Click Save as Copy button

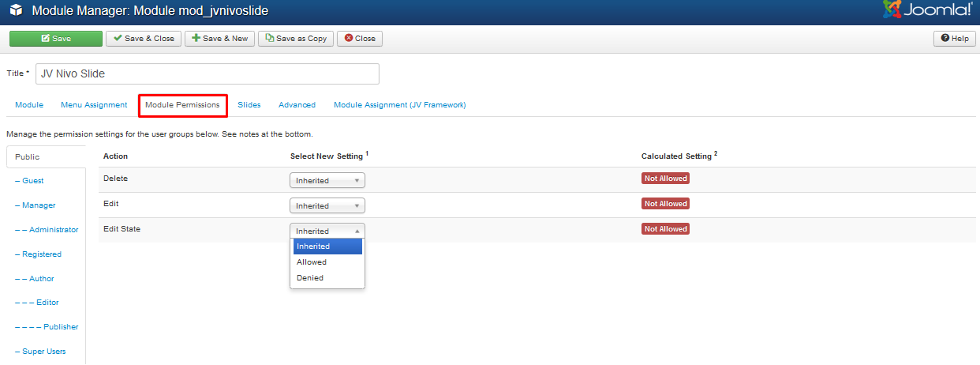click(x=296, y=39)
